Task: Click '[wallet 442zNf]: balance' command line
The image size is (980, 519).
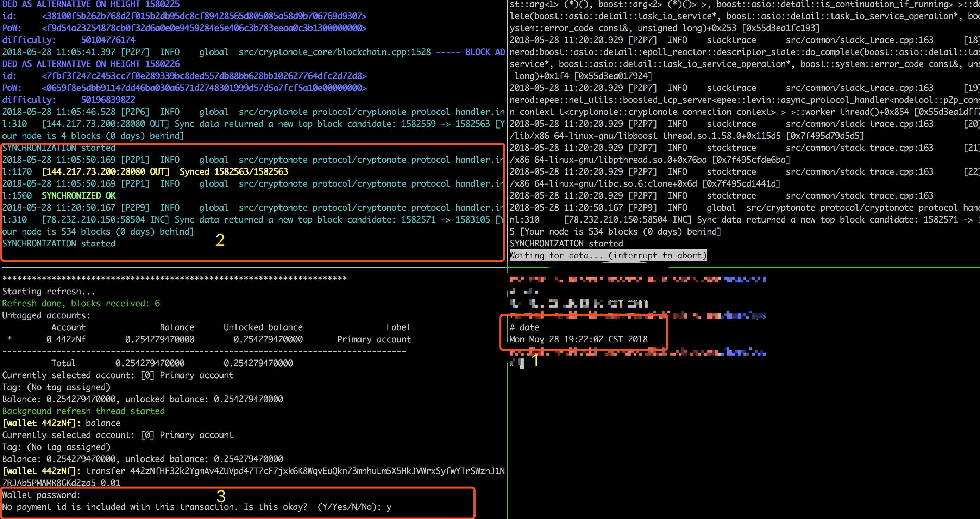Action: (x=61, y=423)
